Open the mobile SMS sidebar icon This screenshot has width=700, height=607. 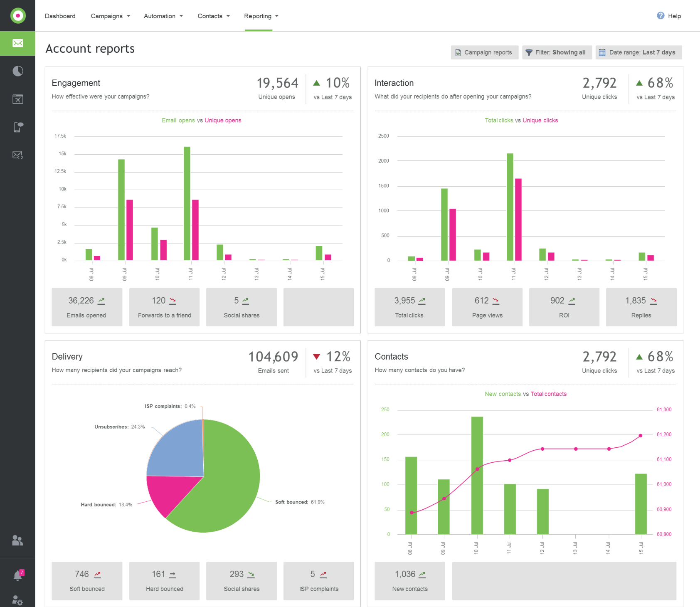pos(18,127)
